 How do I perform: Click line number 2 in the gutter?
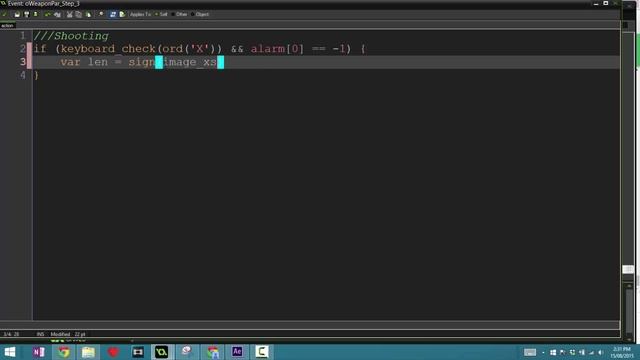(22, 49)
